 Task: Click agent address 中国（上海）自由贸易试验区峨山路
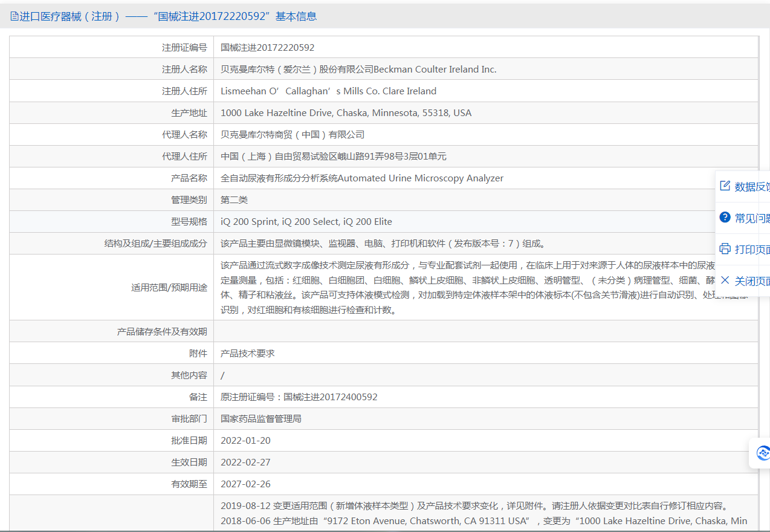[334, 156]
